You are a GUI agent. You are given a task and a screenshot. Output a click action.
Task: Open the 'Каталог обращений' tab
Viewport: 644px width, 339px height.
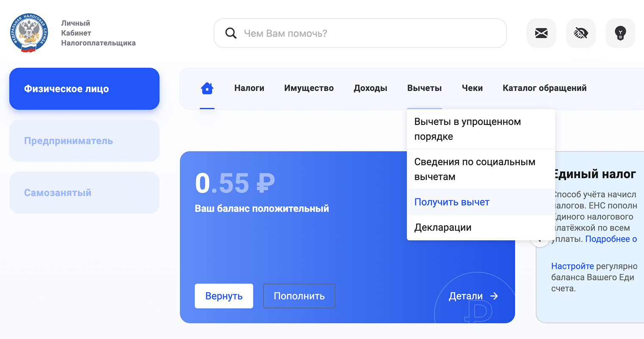point(544,88)
